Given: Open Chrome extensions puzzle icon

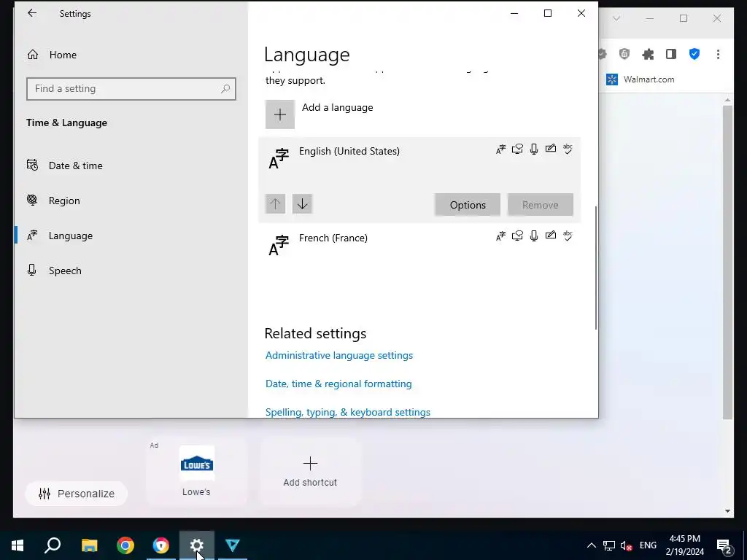Looking at the screenshot, I should click(648, 54).
